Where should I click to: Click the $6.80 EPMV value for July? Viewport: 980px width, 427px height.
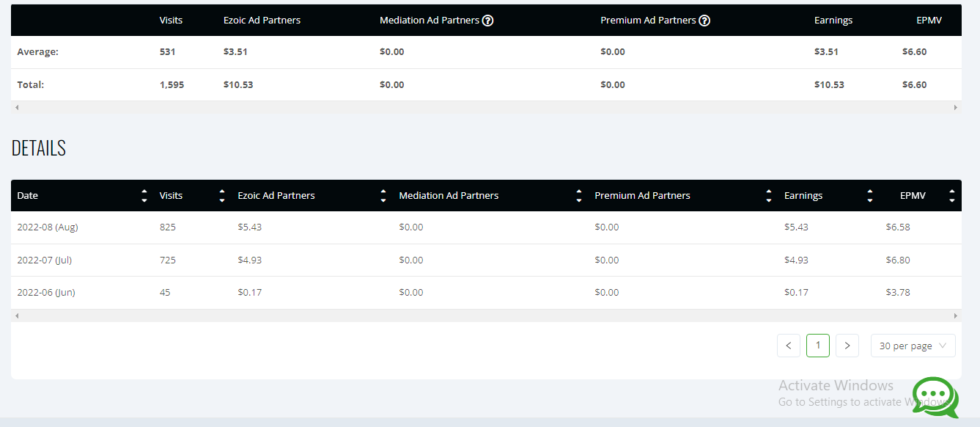898,260
